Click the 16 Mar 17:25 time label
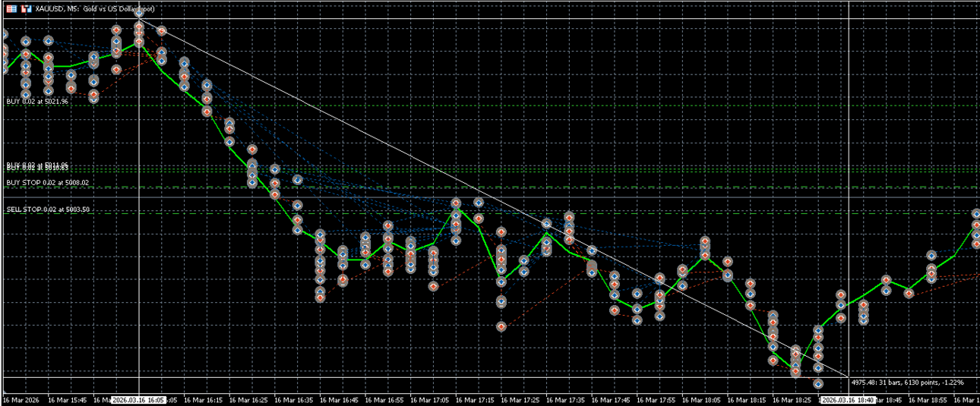The height and width of the screenshot is (406, 980). (520, 400)
